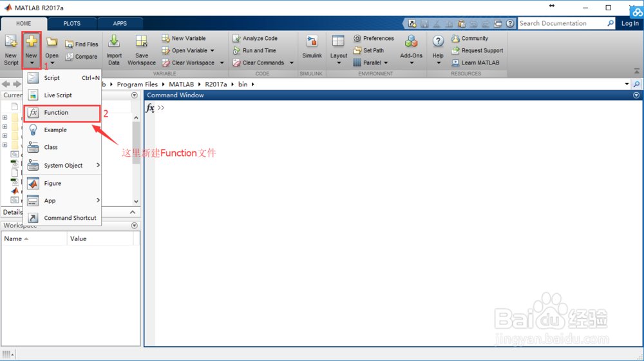This screenshot has height=361, width=644.
Task: Click Open Variable in the toolstrip
Action: point(184,50)
